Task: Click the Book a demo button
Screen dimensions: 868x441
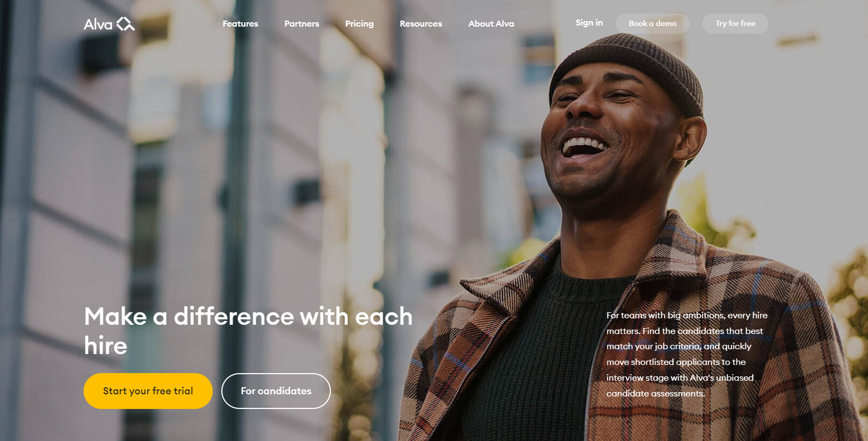Action: pos(653,23)
